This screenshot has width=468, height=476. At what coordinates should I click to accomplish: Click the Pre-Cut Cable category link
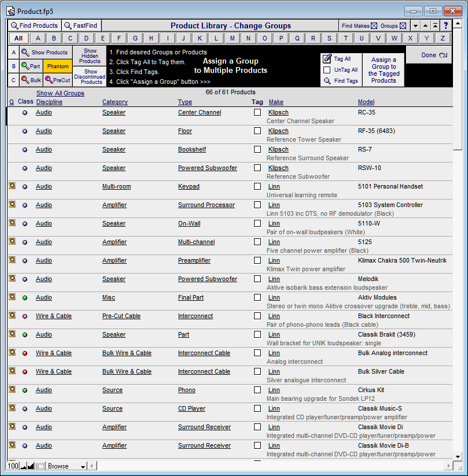(121, 316)
